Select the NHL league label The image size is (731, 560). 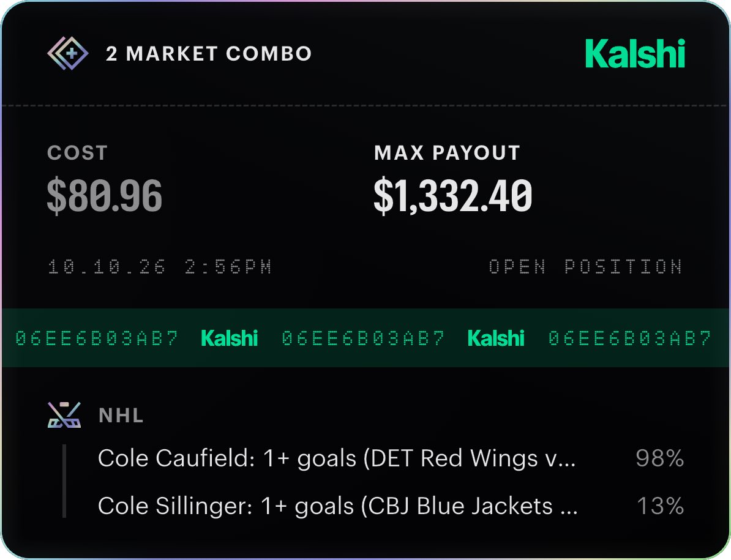[x=121, y=415]
